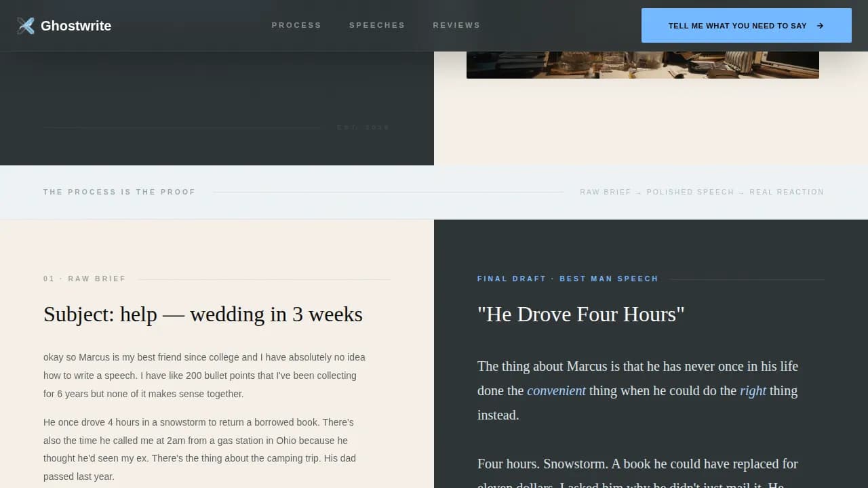868x488 pixels.
Task: Click the '01 · Raw Brief' section label
Action: click(85, 279)
